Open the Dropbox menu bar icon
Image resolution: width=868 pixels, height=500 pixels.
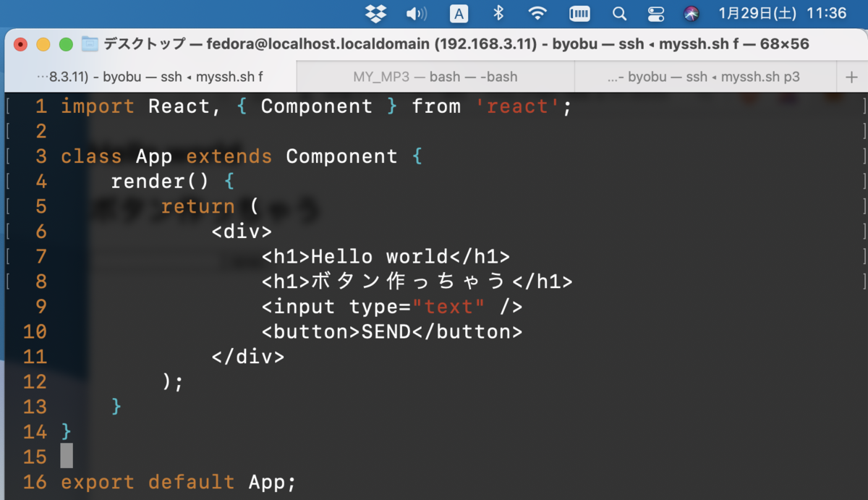(x=376, y=13)
